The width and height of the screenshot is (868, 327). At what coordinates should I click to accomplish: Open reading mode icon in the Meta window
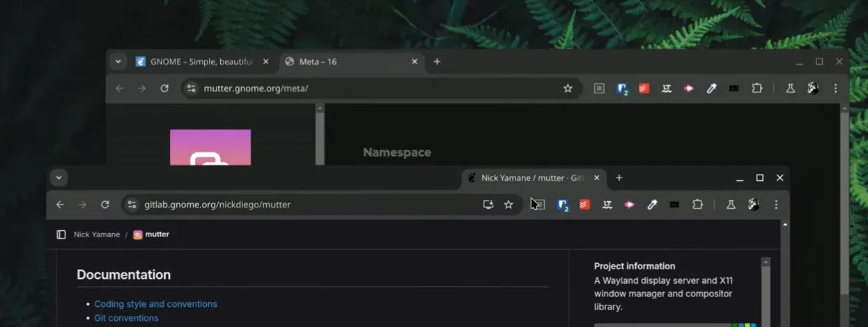[599, 88]
